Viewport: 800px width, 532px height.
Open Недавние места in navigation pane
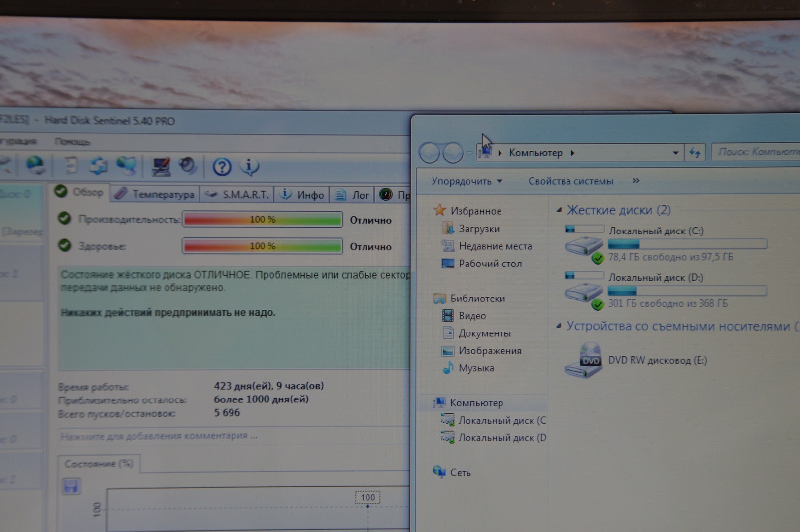pyautogui.click(x=495, y=246)
